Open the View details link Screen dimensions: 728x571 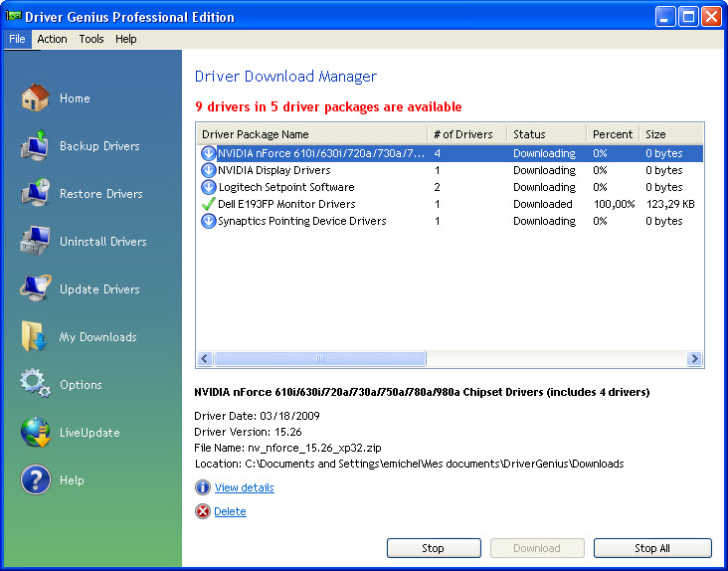tap(245, 487)
